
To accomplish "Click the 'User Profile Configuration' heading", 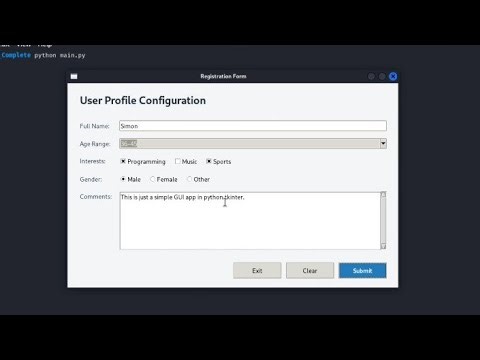I will pos(143,100).
